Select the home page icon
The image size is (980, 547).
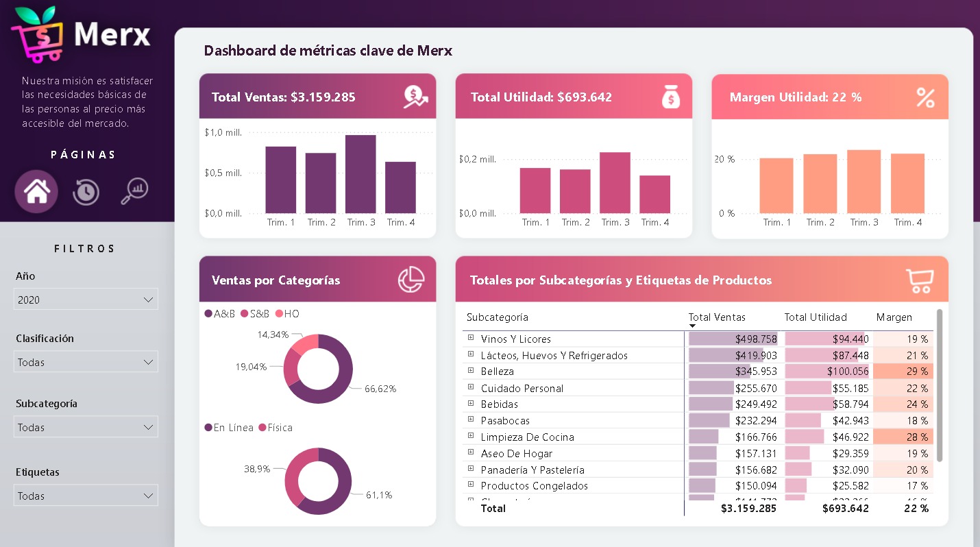point(36,191)
